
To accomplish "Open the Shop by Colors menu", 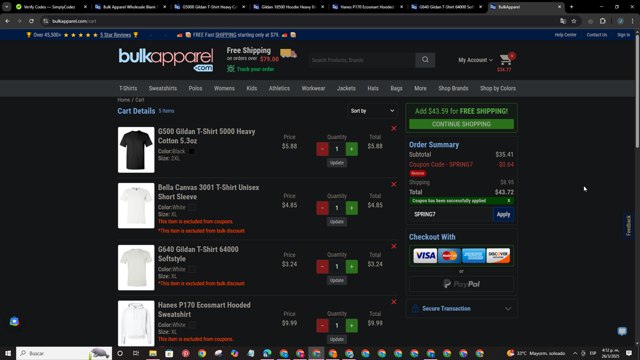I will 498,88.
